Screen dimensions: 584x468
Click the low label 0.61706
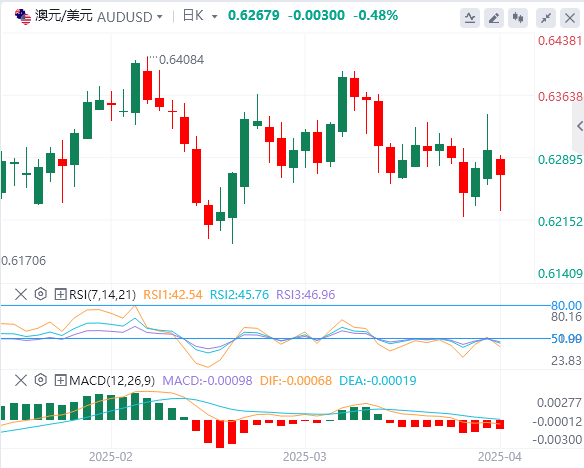pyautogui.click(x=23, y=261)
